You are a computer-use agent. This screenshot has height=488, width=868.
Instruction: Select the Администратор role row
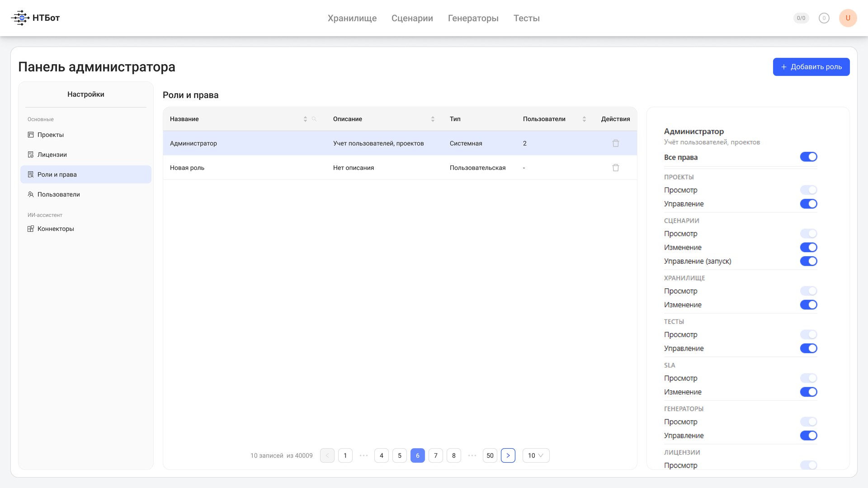coord(400,143)
